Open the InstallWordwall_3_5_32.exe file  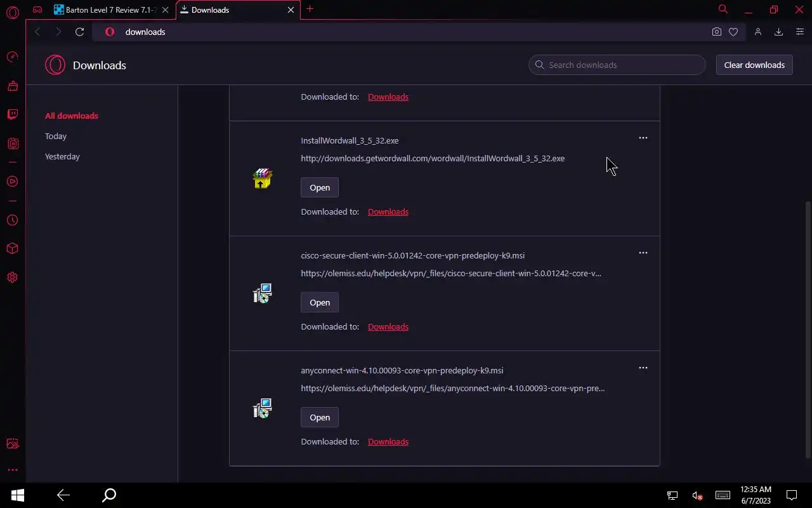click(320, 187)
